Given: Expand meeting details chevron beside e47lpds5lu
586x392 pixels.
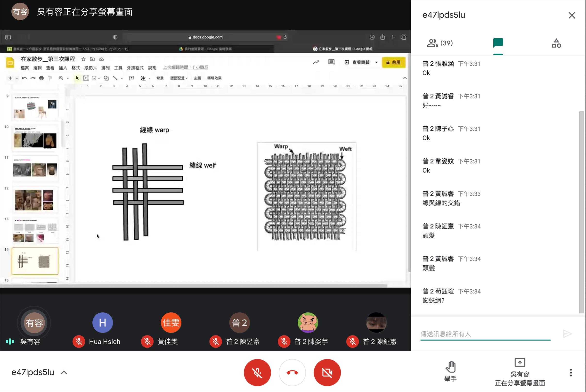Looking at the screenshot, I should [64, 373].
